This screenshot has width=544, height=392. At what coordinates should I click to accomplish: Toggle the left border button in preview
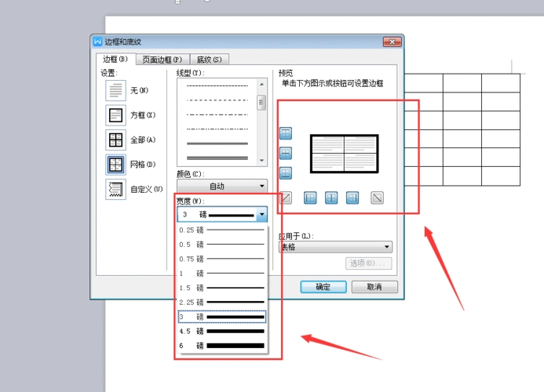point(310,198)
